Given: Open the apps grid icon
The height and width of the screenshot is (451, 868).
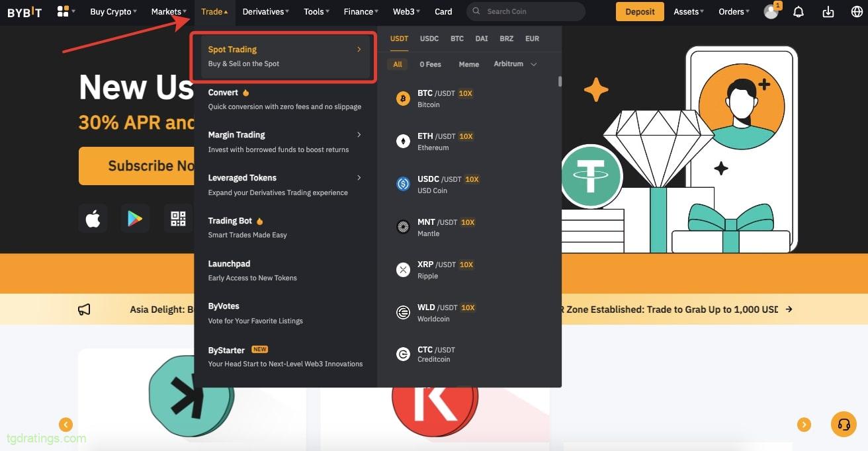Looking at the screenshot, I should 63,11.
